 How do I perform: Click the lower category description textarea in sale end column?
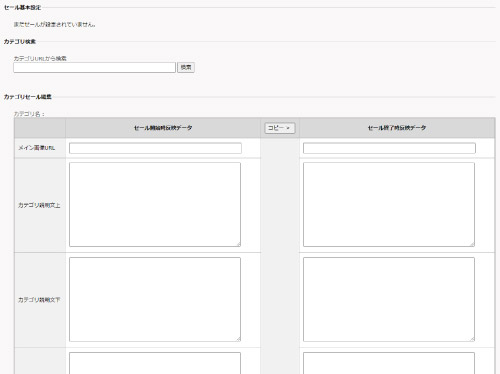click(x=389, y=299)
